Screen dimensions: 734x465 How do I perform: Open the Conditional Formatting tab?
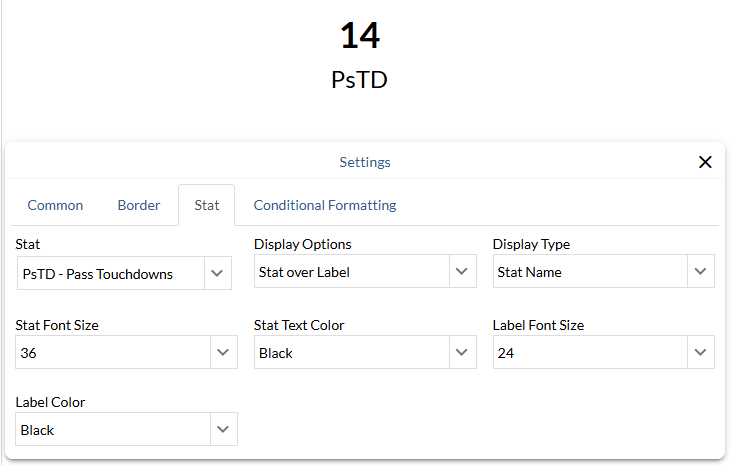coord(325,205)
